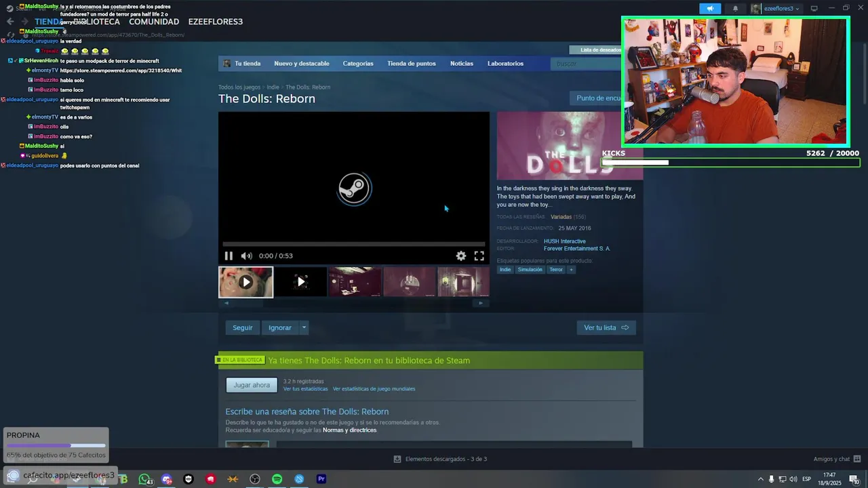Open Ver estadísticas de juego mundiales link
The width and height of the screenshot is (868, 488).
pyautogui.click(x=374, y=389)
